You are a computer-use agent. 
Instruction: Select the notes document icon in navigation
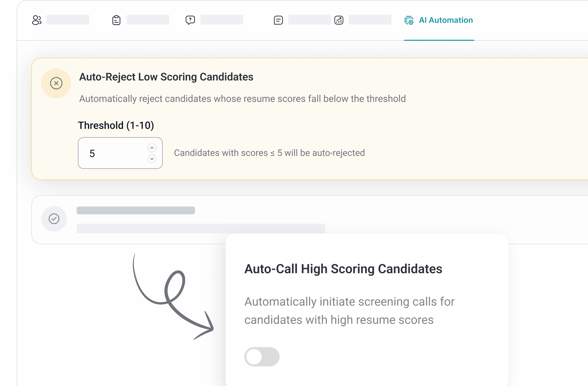tap(278, 20)
